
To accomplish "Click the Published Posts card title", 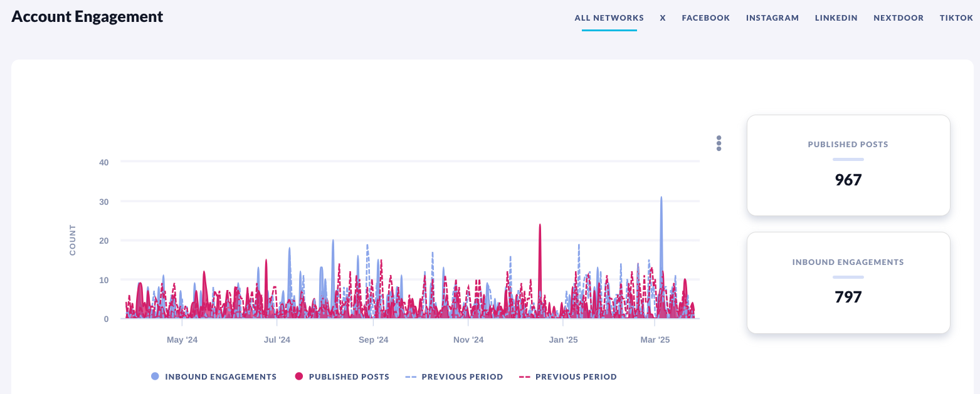I will 848,144.
